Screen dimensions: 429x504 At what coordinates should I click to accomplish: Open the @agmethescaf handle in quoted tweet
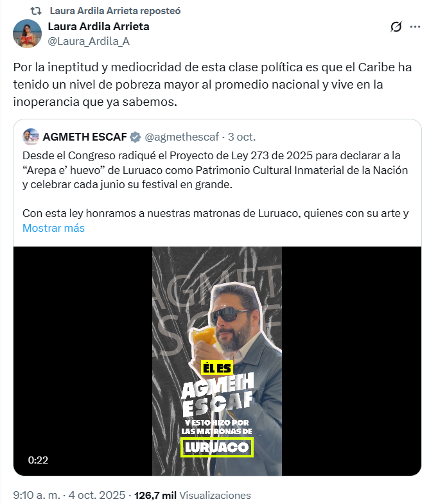(x=182, y=137)
